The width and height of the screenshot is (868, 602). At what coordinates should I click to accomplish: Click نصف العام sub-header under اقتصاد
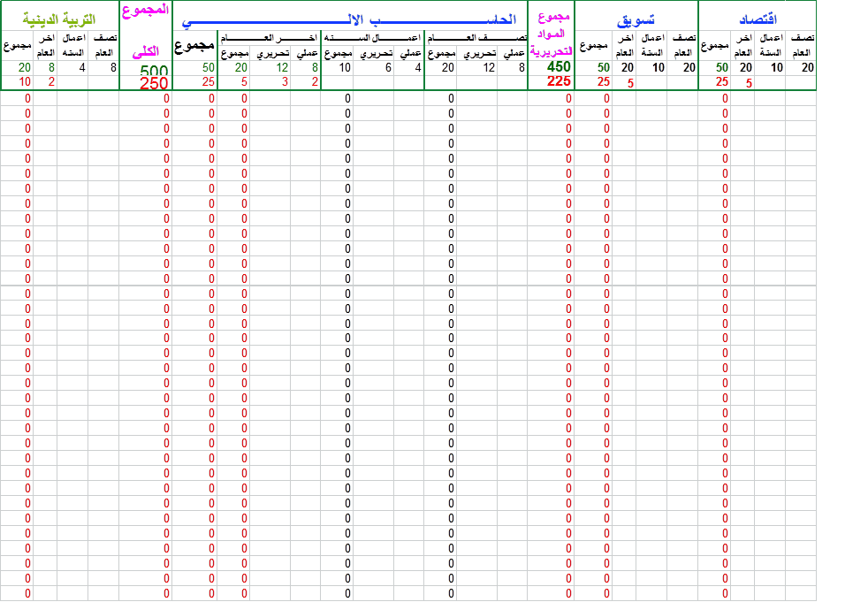801,45
